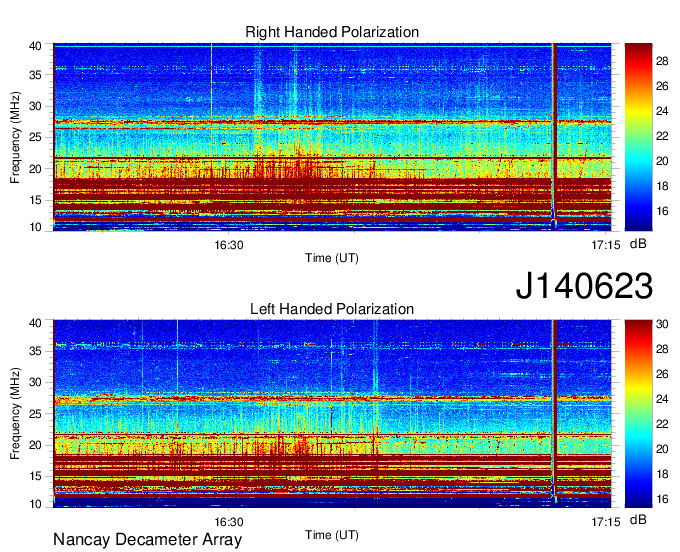Click the 17:15 tick label of the lower plot

click(606, 522)
